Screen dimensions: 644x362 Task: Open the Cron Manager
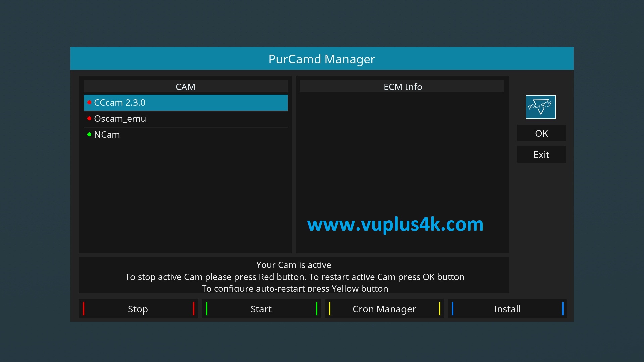384,309
